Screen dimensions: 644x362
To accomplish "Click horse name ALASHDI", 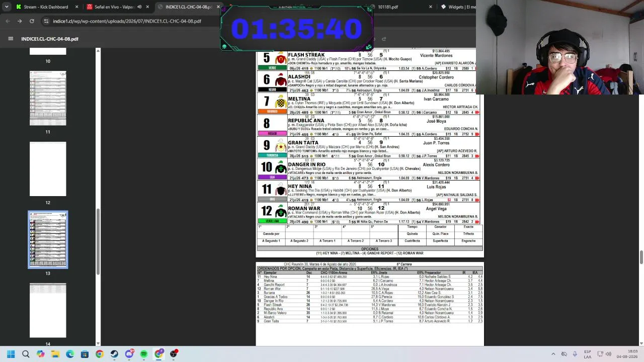I will 299,77.
